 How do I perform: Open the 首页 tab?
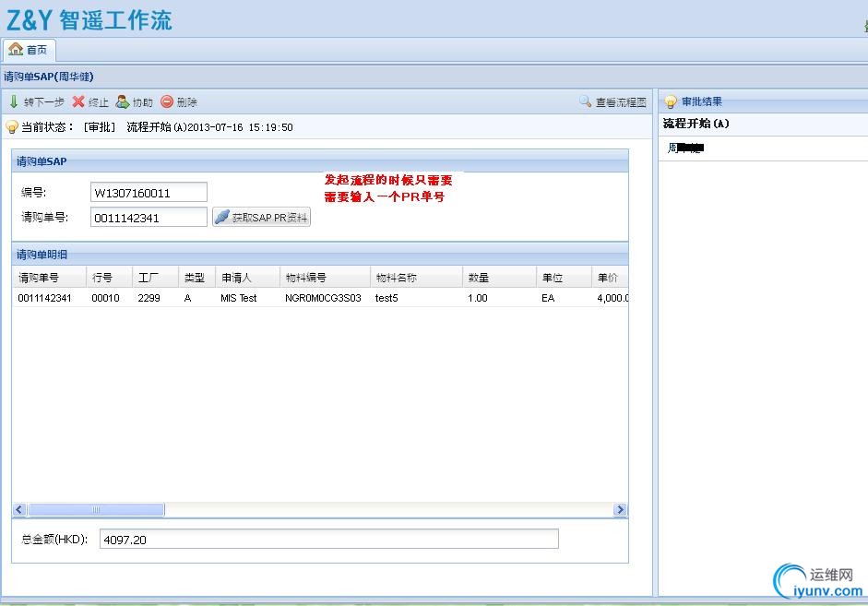coord(29,50)
